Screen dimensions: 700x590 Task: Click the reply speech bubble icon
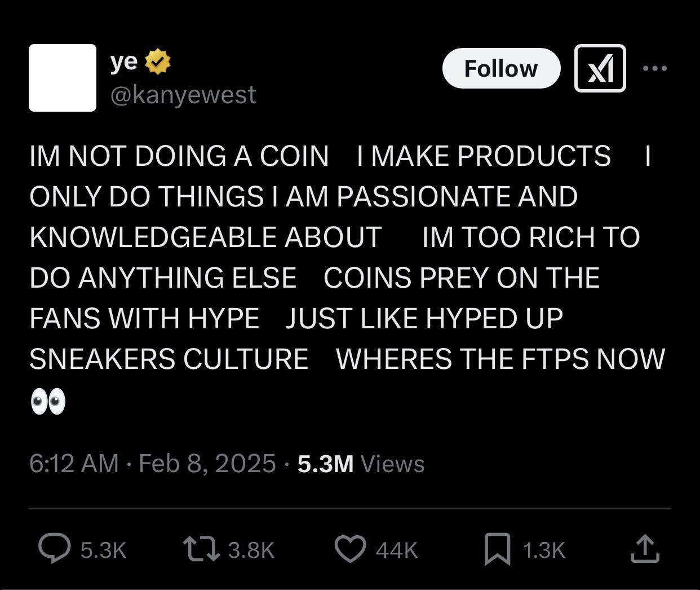[x=54, y=549]
